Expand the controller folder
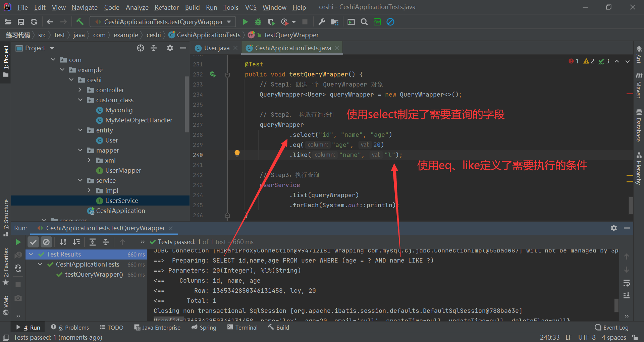The height and width of the screenshot is (342, 644). 80,90
